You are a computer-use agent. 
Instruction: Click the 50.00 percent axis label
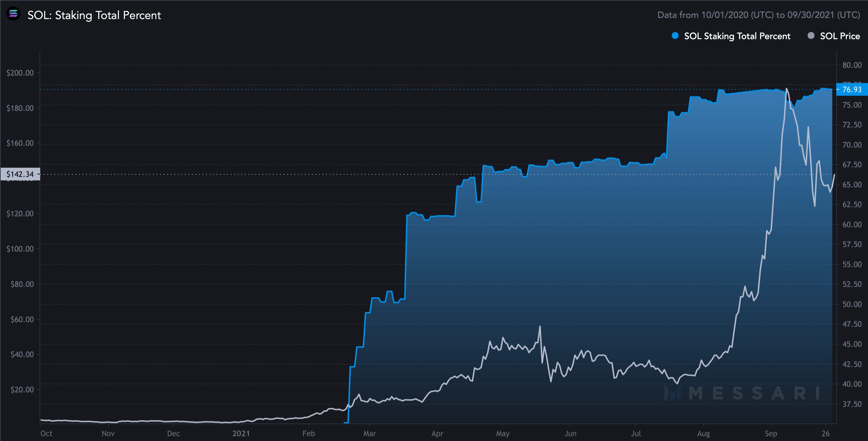click(852, 304)
